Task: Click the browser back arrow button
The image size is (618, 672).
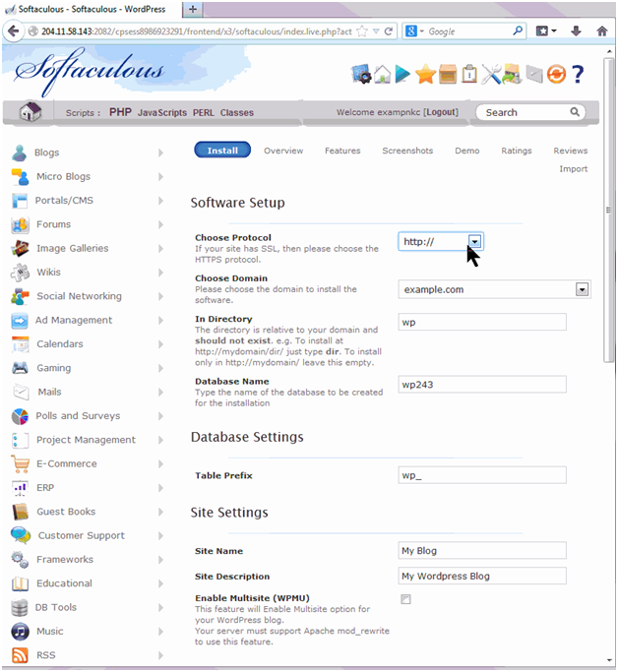Action: click(14, 31)
